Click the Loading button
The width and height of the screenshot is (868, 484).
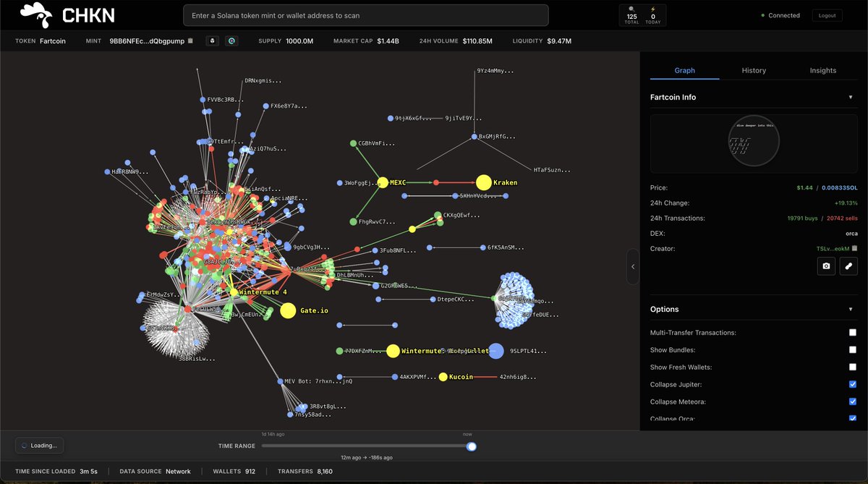40,446
